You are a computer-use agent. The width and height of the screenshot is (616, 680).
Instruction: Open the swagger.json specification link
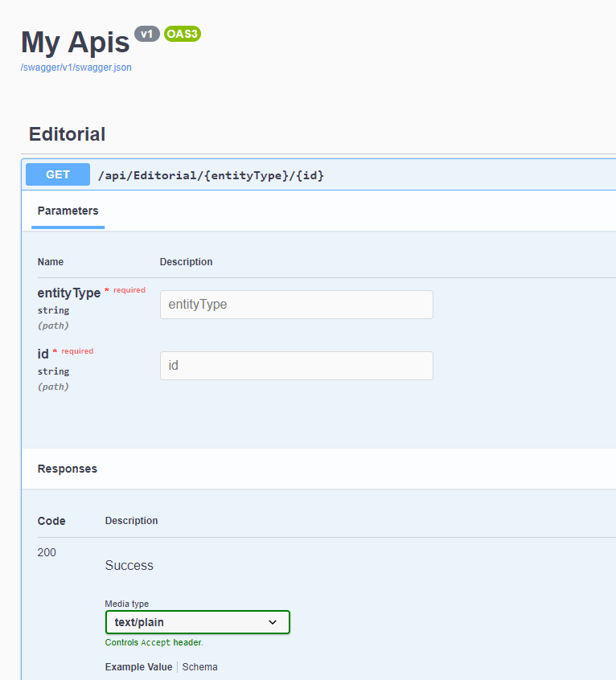[x=76, y=68]
